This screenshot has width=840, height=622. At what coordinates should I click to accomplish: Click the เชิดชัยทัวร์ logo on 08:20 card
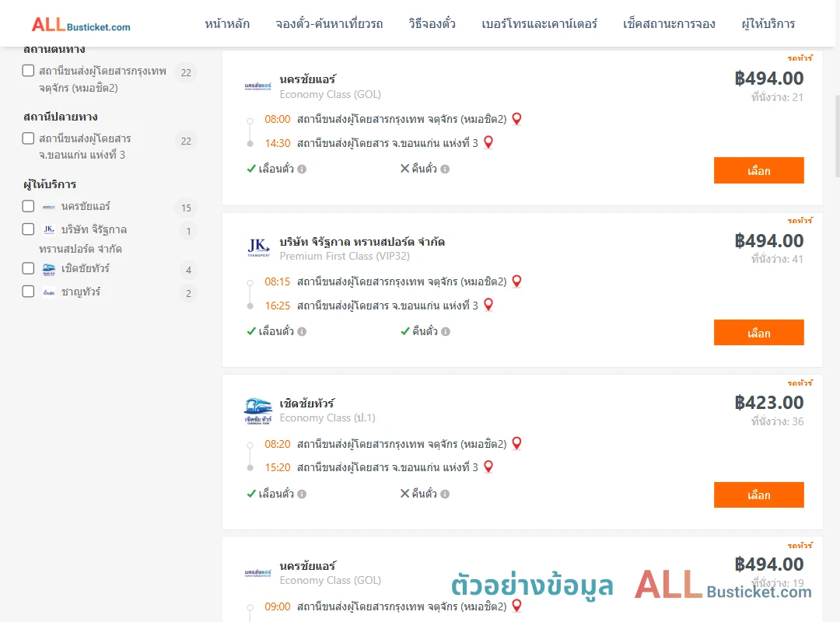pos(258,411)
